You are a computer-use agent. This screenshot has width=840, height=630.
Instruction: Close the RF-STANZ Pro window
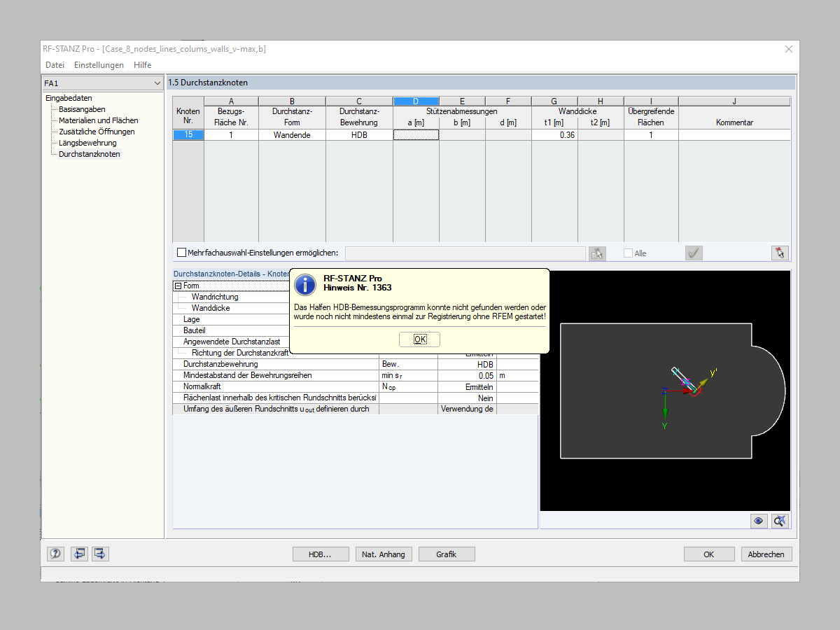[789, 49]
